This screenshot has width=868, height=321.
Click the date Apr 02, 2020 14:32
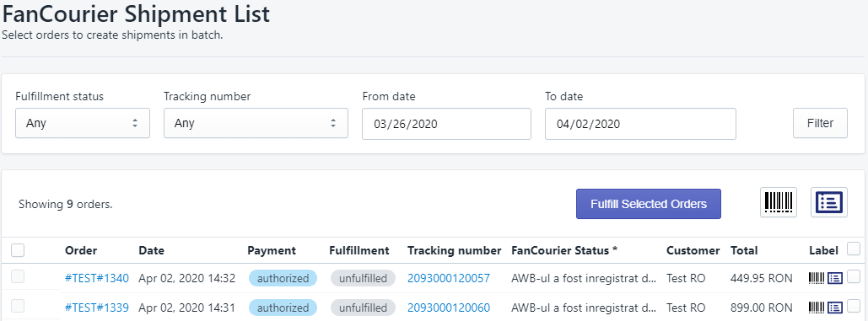pos(187,279)
